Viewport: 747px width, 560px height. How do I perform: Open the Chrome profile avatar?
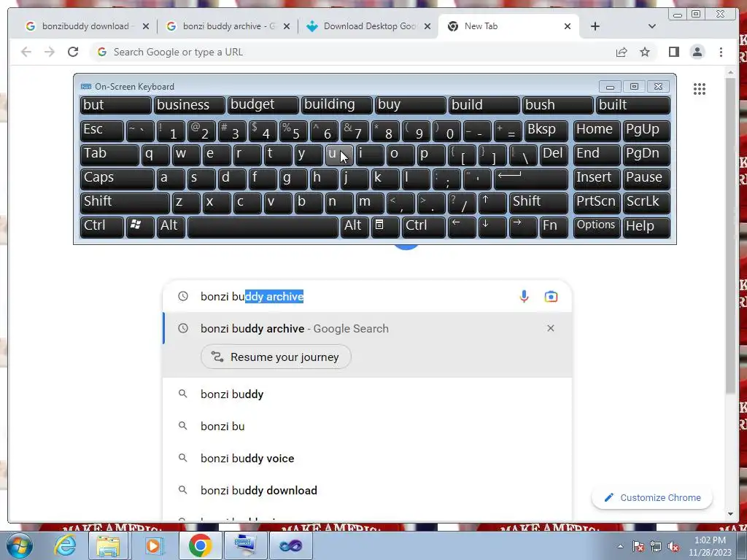coord(697,52)
